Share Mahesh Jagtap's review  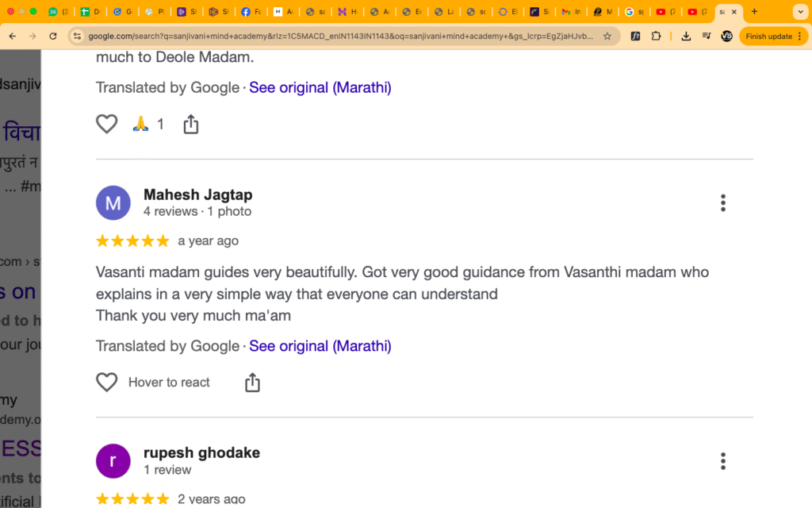[252, 382]
